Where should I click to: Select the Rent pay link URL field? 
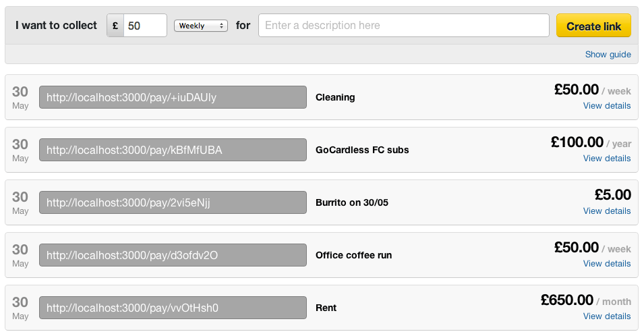click(x=173, y=308)
